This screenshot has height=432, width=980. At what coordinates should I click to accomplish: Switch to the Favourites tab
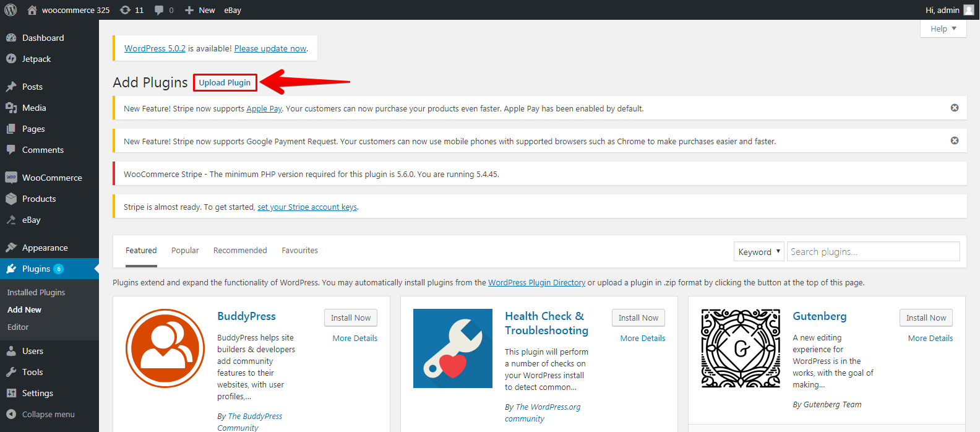tap(299, 251)
